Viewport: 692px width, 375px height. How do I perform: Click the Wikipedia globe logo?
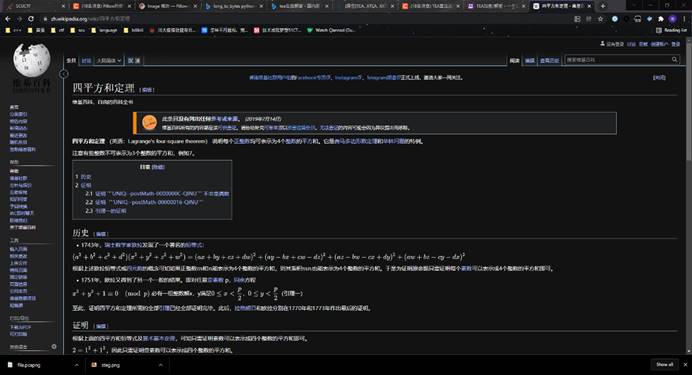coord(31,60)
